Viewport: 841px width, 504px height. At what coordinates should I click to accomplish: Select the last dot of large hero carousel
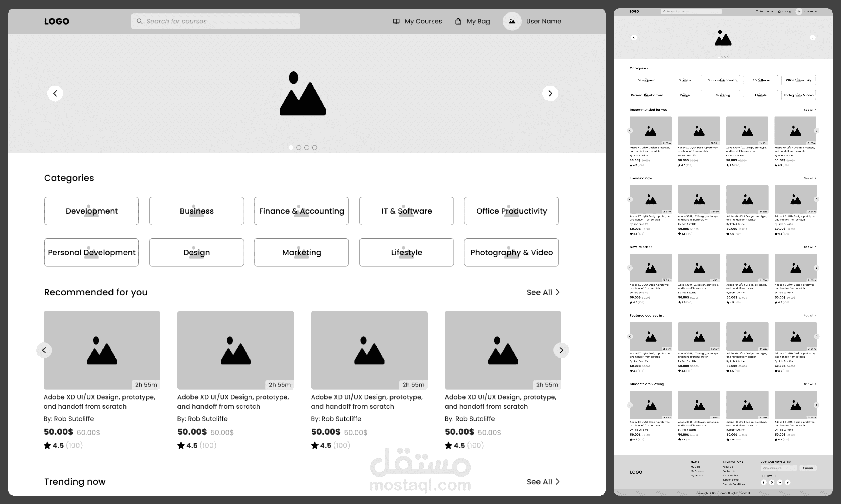pos(314,147)
